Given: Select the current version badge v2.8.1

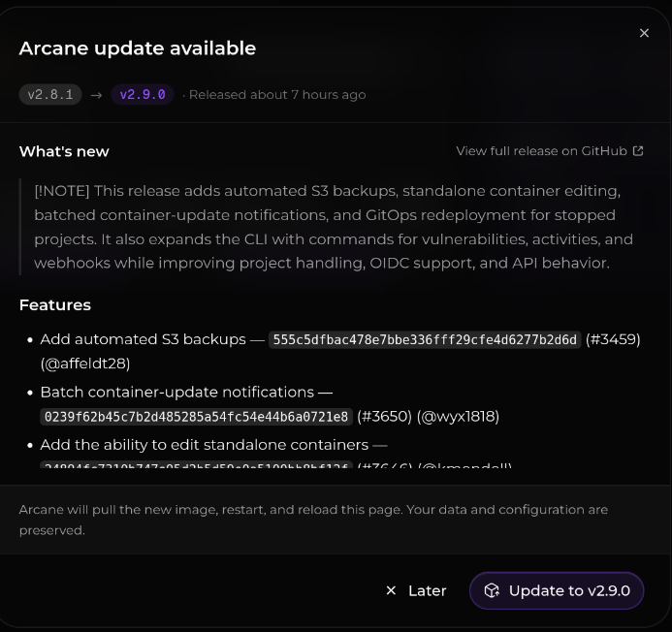Looking at the screenshot, I should tap(50, 94).
